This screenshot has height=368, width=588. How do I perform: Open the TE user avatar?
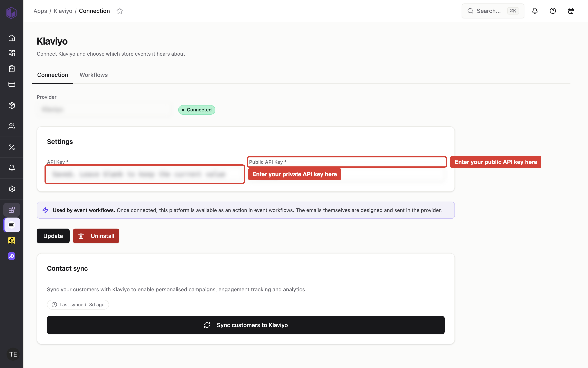pyautogui.click(x=13, y=354)
